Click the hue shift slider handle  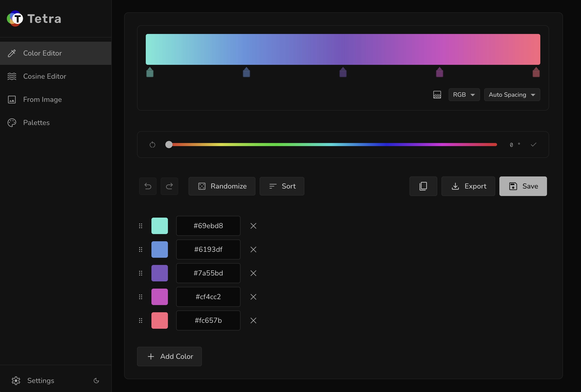(169, 145)
